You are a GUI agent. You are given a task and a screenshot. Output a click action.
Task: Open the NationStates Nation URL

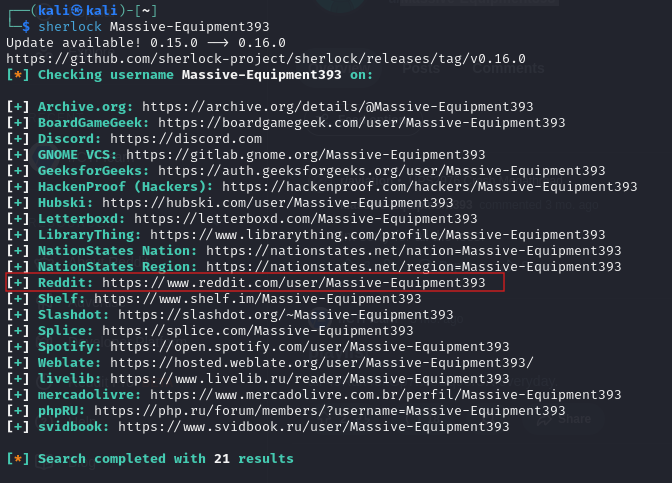[414, 250]
